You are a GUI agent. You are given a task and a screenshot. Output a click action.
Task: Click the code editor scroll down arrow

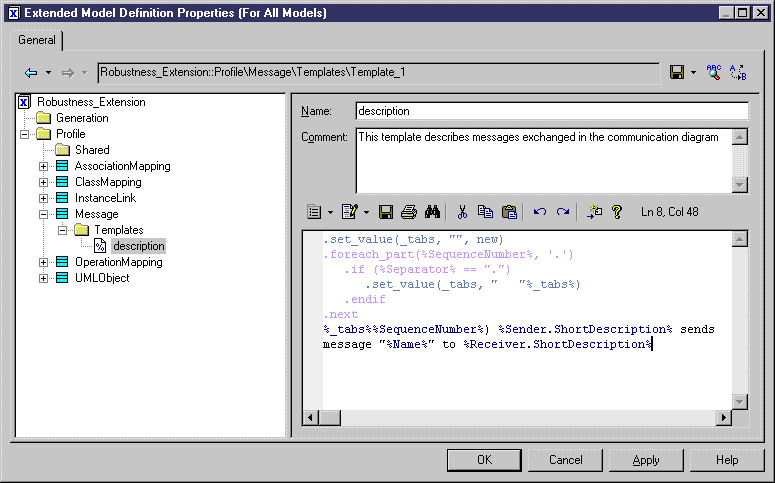tap(739, 401)
